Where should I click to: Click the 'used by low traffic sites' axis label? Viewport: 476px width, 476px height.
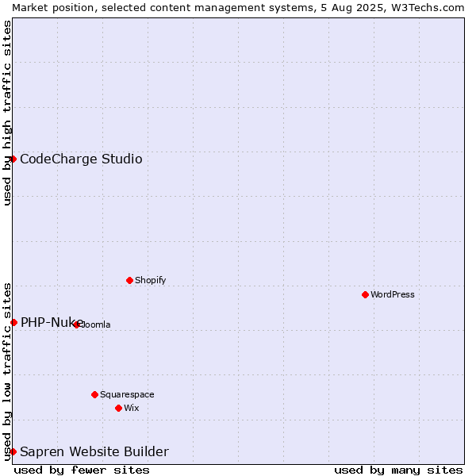tap(6, 372)
